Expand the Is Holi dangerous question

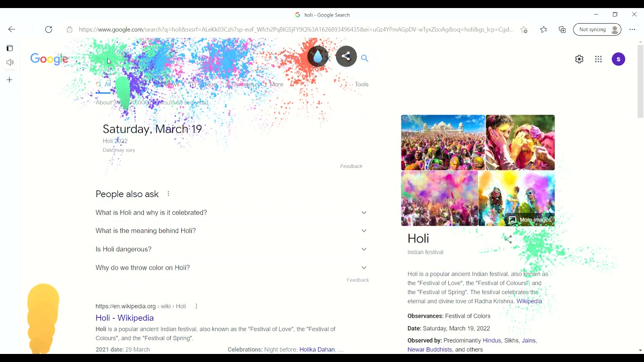(x=231, y=249)
